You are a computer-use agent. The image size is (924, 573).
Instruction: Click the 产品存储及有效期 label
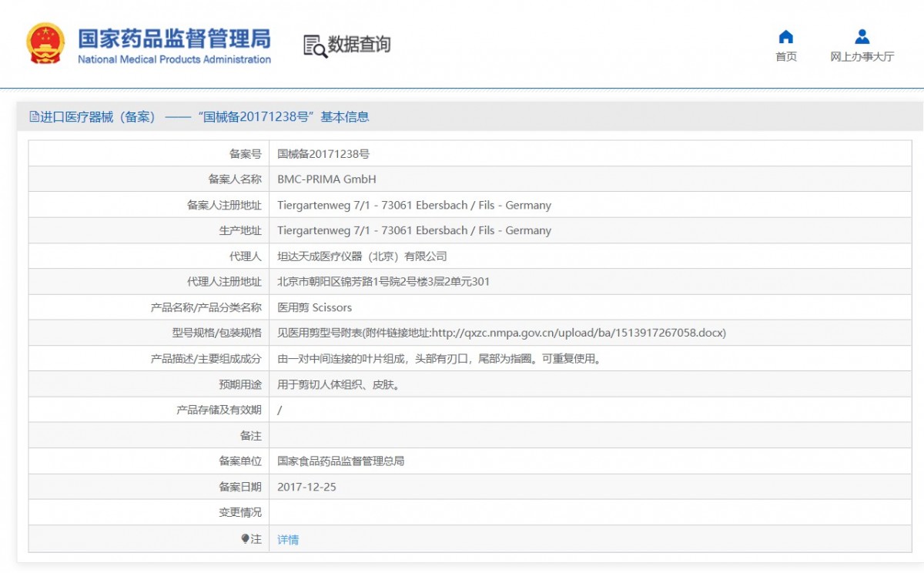pyautogui.click(x=219, y=410)
